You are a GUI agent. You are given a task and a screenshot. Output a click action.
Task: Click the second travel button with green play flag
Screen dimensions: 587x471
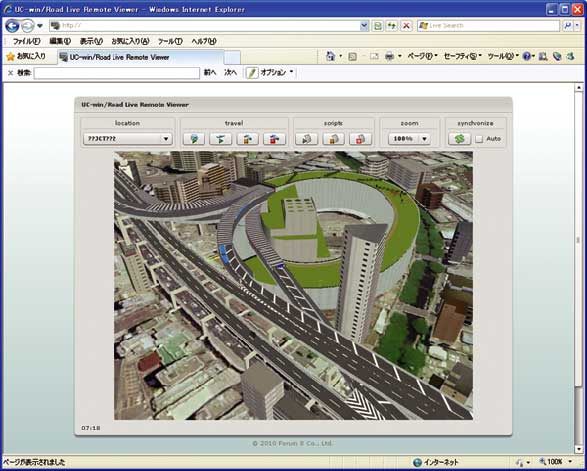220,139
